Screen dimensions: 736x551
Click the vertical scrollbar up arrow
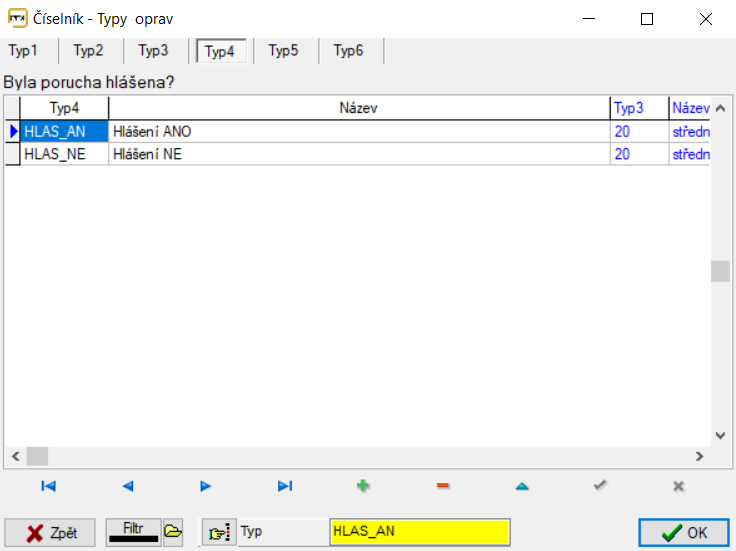coord(721,108)
